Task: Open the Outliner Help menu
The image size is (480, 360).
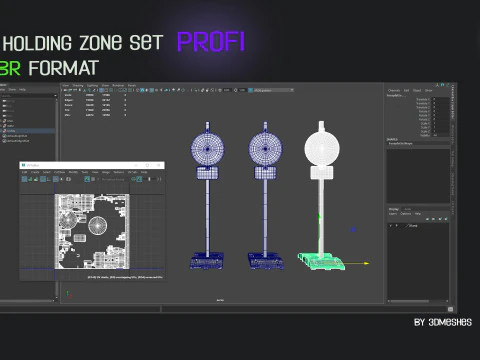Action: click(x=22, y=90)
